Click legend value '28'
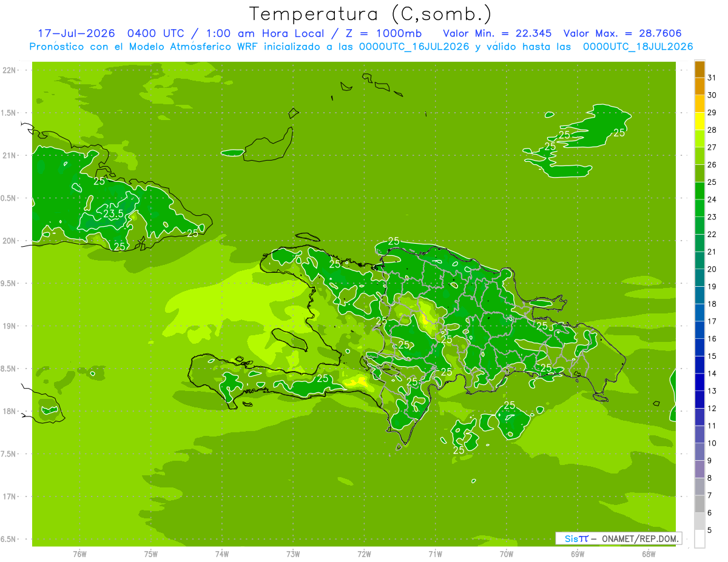This screenshot has width=728, height=562. point(712,130)
